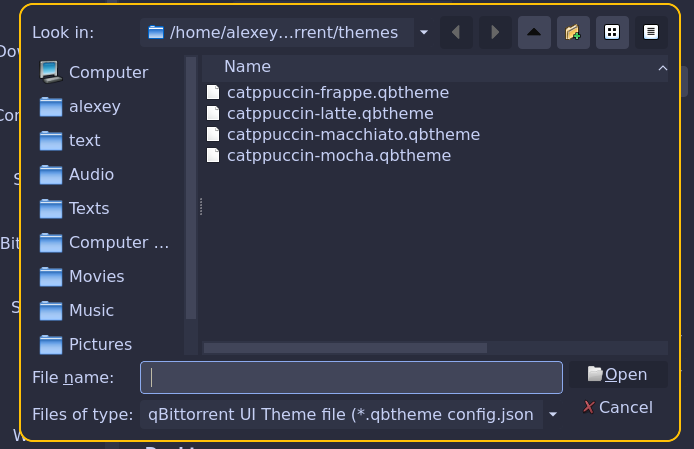Select catppuccin-latte.qbtheme file
The image size is (694, 449).
[329, 113]
